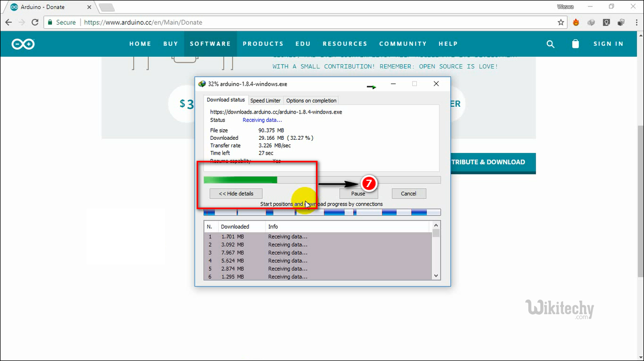Click the flame extension icon in toolbar
The height and width of the screenshot is (361, 644).
coord(576,23)
